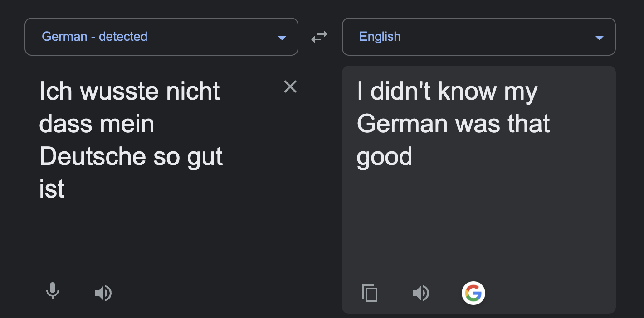Expand the source language arrow
Screen dimensions: 644x318
point(282,38)
